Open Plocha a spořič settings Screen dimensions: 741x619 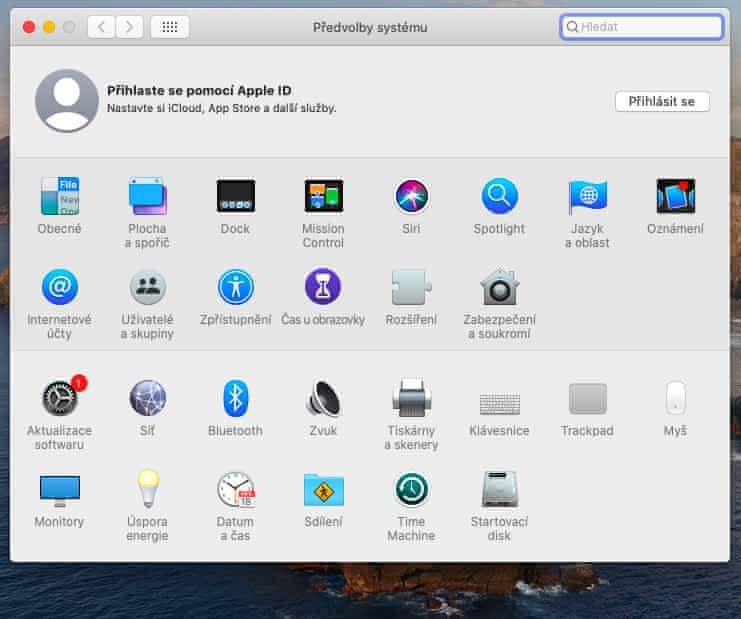(x=147, y=197)
